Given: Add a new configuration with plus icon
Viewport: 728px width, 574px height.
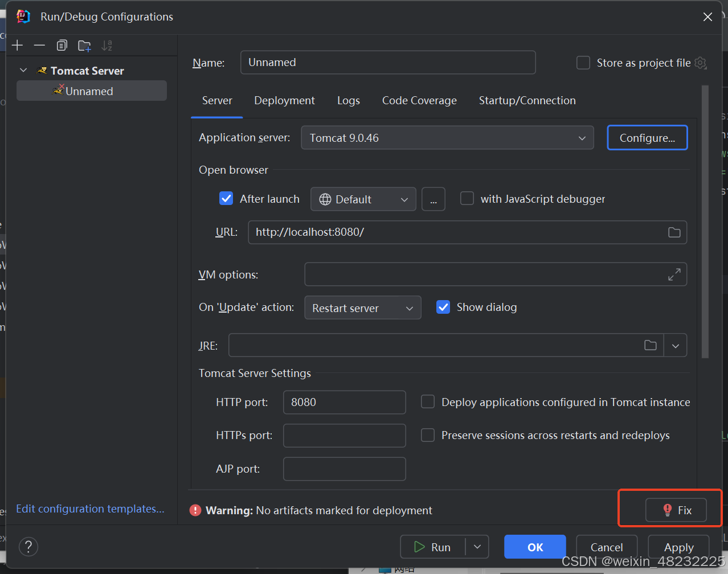Looking at the screenshot, I should coord(18,46).
